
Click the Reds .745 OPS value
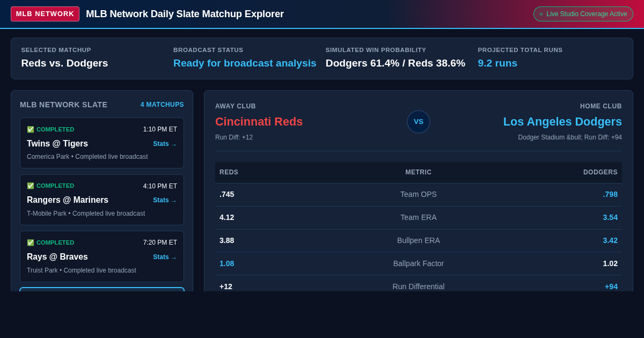click(x=227, y=194)
